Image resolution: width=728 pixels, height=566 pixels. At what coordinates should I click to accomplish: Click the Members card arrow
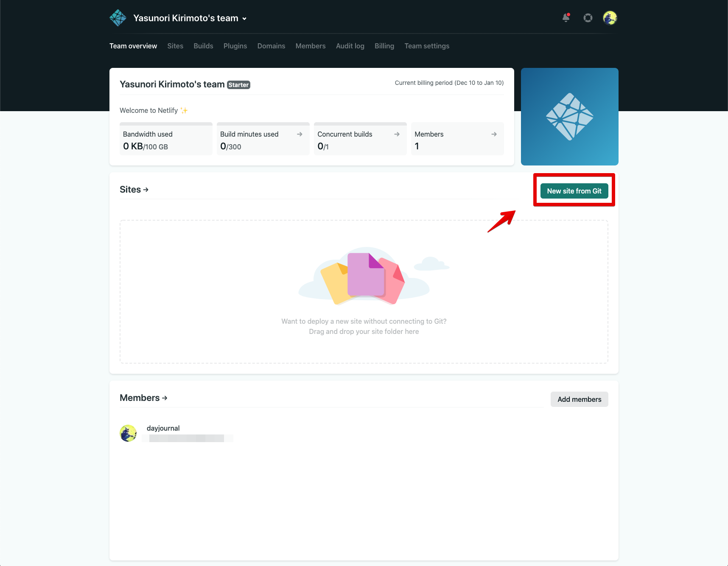[494, 134]
